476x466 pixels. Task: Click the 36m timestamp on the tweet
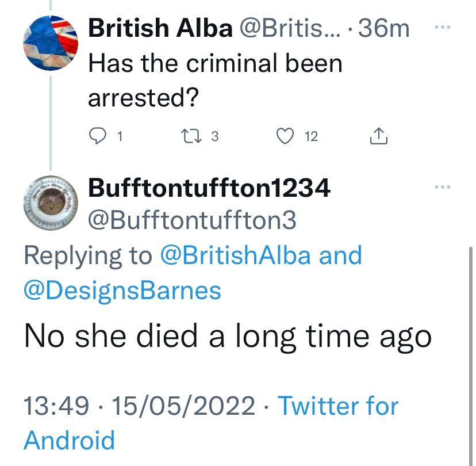pyautogui.click(x=383, y=28)
